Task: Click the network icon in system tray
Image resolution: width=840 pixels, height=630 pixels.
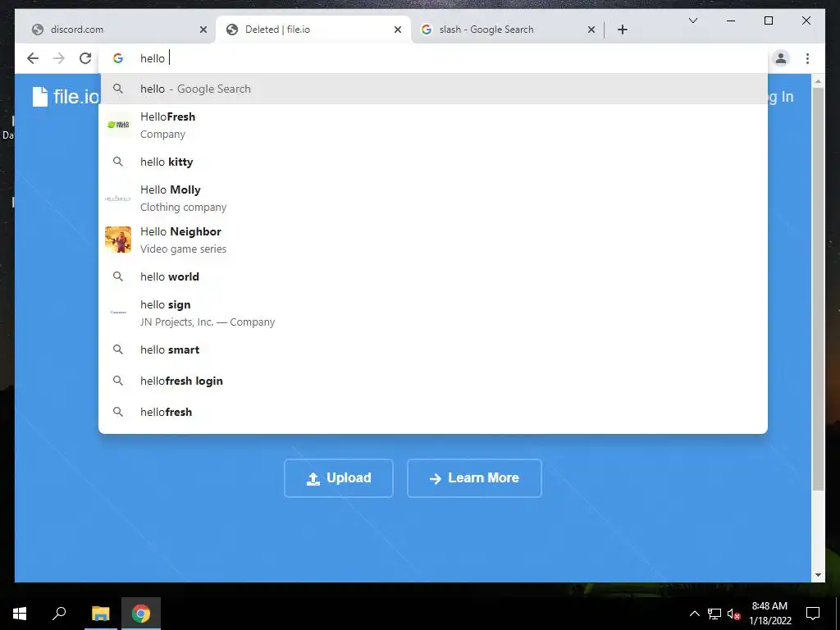Action: click(714, 614)
